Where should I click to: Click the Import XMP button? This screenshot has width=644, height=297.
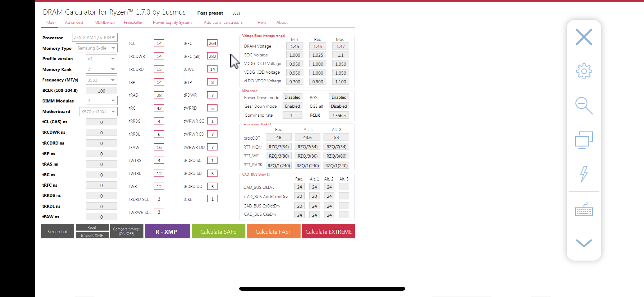coord(92,235)
